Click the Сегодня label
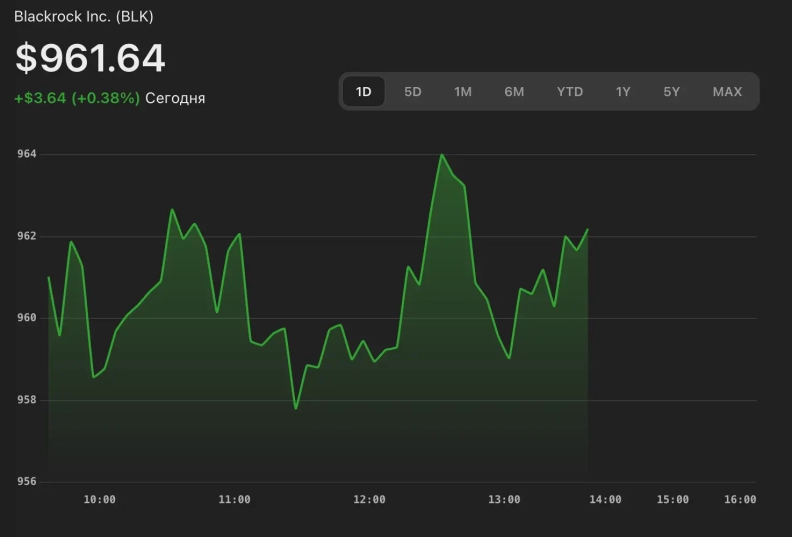This screenshot has width=792, height=537. pyautogui.click(x=175, y=98)
